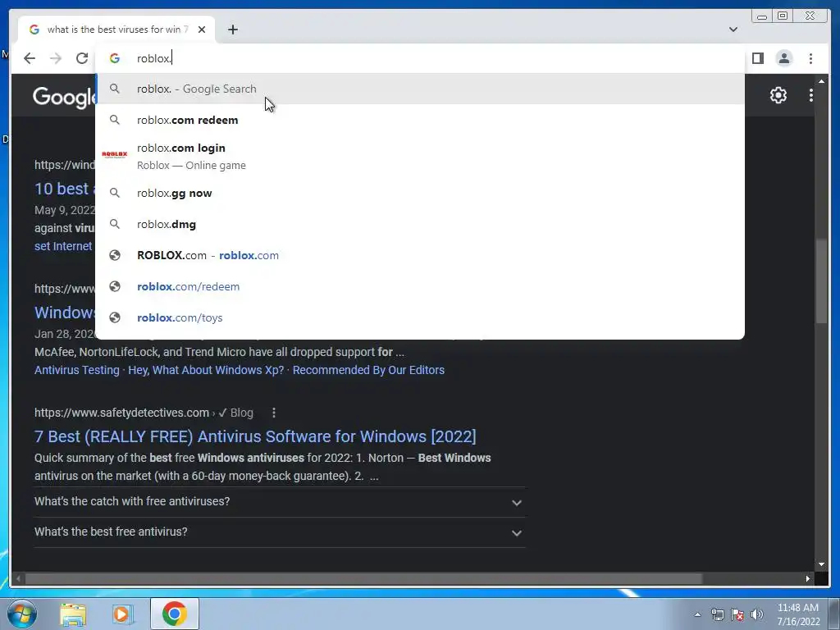Open the result options dots beside safetydetectives.com

[274, 413]
